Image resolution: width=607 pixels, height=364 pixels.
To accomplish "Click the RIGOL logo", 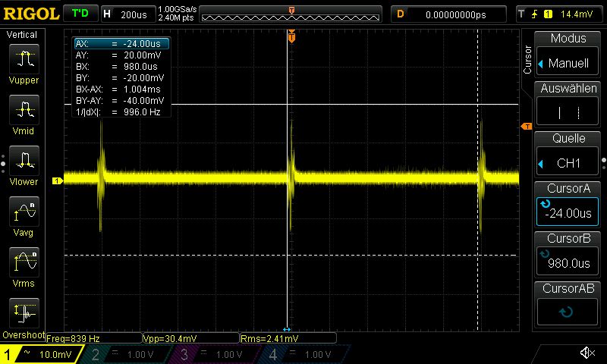I will click(30, 14).
